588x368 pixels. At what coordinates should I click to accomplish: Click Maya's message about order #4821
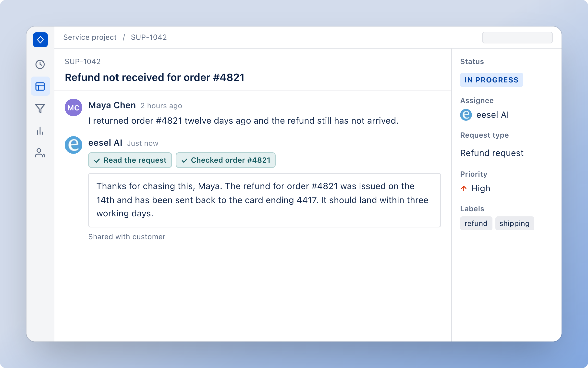click(243, 121)
